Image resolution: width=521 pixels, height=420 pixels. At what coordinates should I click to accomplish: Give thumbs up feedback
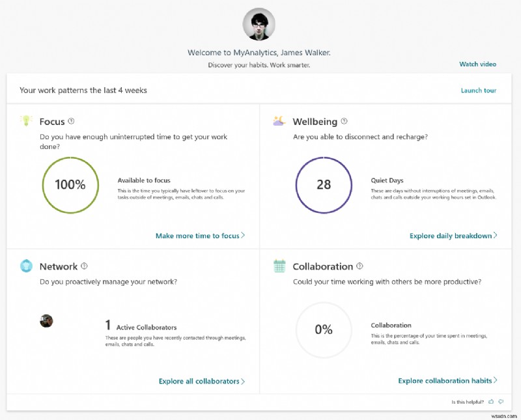(x=491, y=402)
